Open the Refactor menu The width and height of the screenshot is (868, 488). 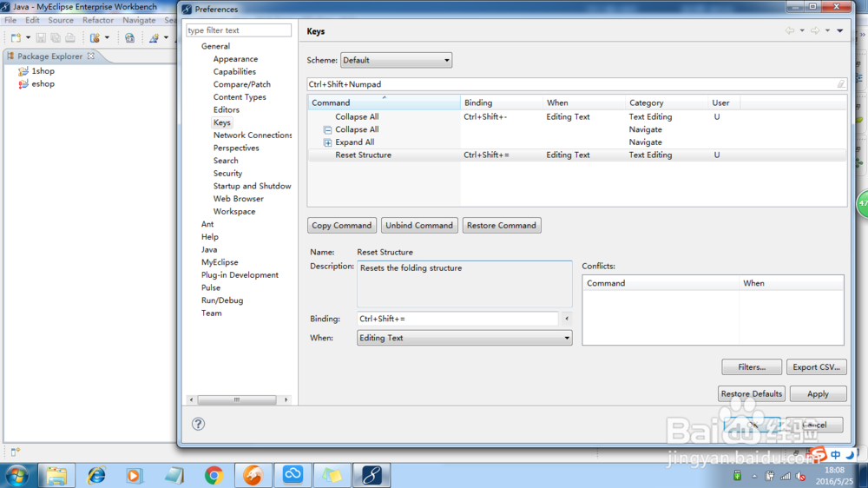pos(98,20)
